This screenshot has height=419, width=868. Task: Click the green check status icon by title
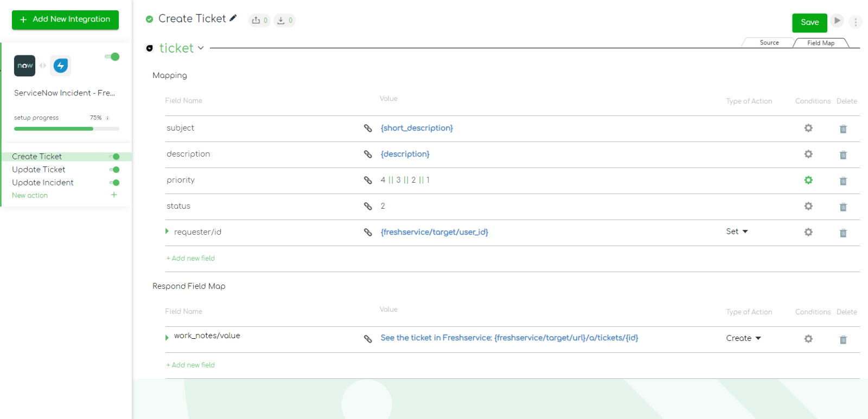tap(149, 19)
